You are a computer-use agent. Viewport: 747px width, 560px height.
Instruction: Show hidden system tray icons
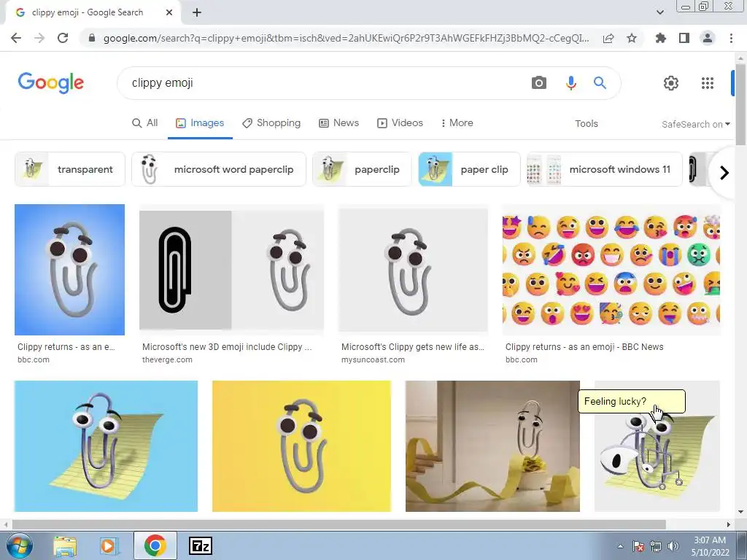click(620, 546)
